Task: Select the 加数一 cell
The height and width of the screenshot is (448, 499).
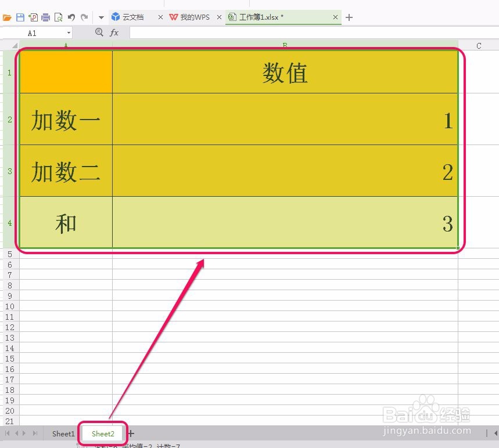Action: point(65,120)
